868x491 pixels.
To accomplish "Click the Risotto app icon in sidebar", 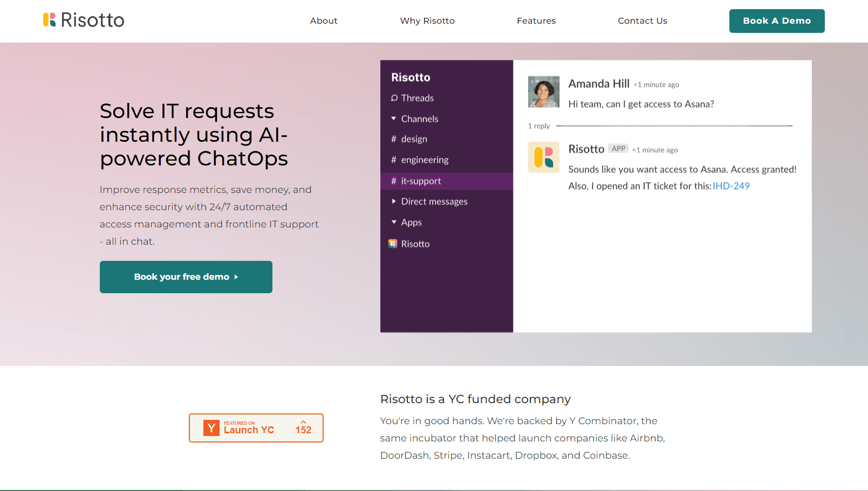I will [393, 244].
